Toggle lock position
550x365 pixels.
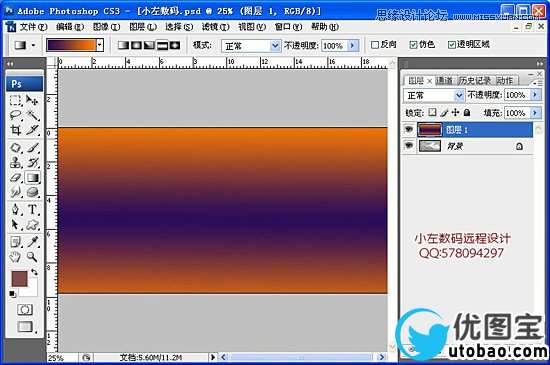pyautogui.click(x=455, y=112)
